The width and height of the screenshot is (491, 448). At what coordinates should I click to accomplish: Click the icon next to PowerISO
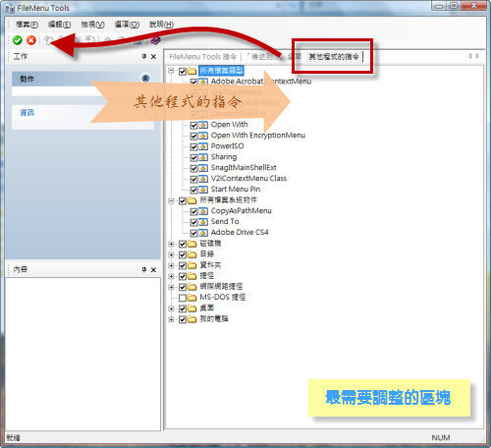(203, 146)
